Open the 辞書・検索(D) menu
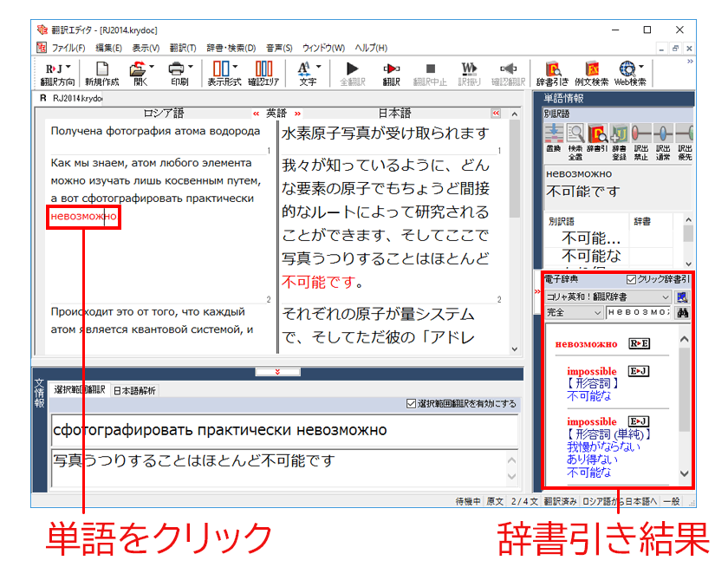 [x=231, y=48]
